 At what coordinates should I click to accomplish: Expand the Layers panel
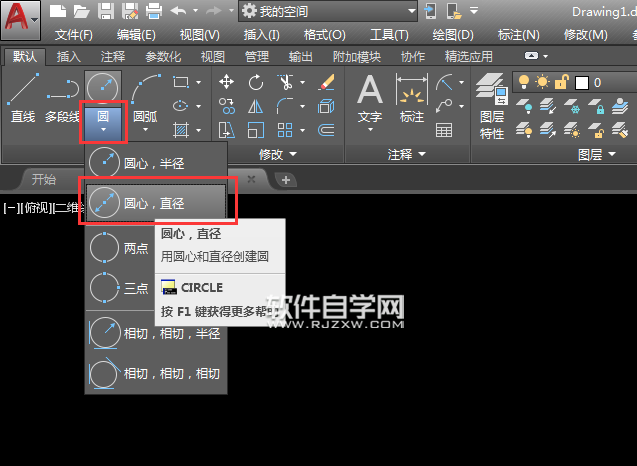click(x=596, y=154)
